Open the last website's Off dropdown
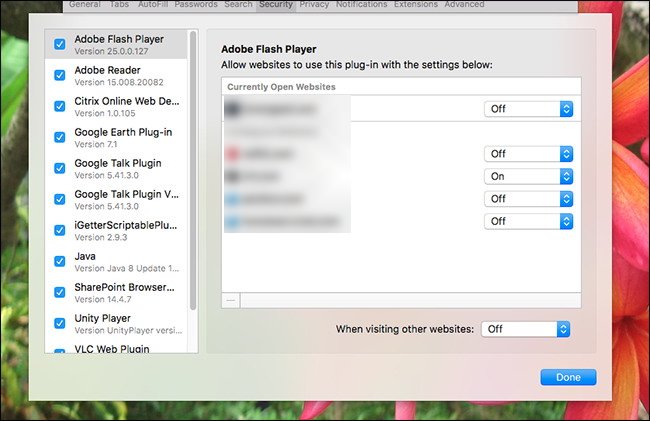Image resolution: width=650 pixels, height=421 pixels. 529,221
